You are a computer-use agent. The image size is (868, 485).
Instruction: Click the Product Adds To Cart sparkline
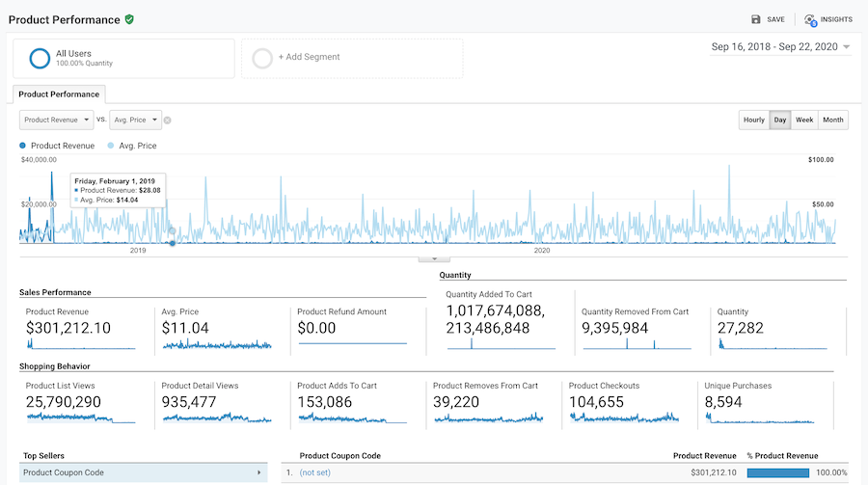(353, 418)
